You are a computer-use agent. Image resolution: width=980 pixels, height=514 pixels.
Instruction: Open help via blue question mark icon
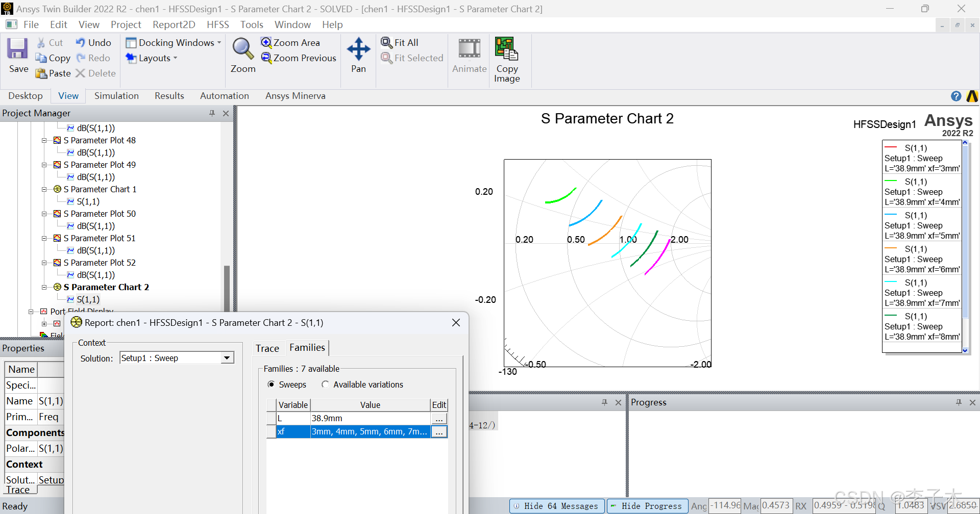956,96
